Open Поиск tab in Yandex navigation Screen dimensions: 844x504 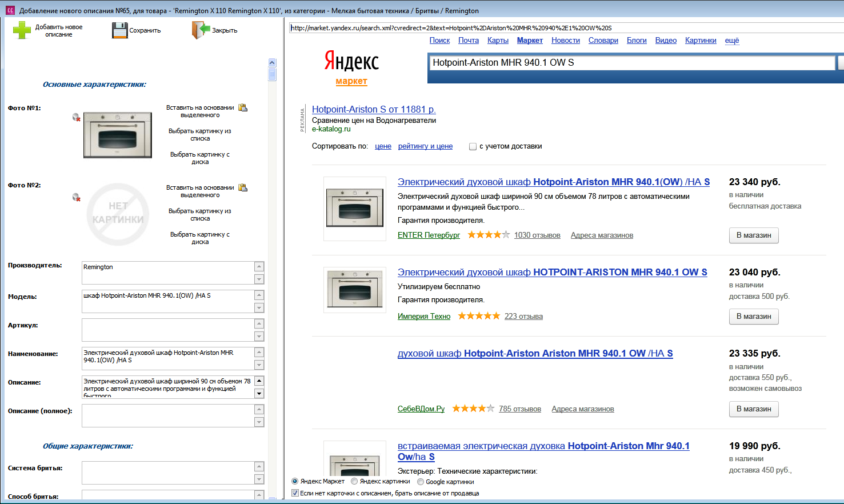(x=439, y=40)
